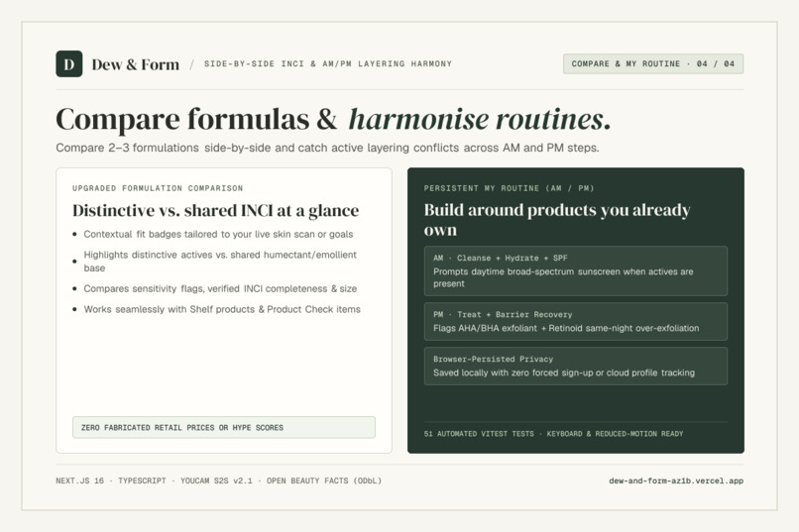
Task: Click 'Build around products you already own' heading
Action: point(557,219)
